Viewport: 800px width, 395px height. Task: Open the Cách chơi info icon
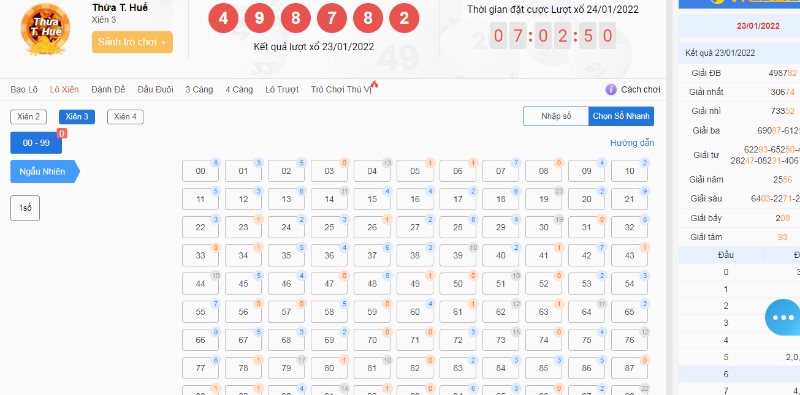(611, 89)
